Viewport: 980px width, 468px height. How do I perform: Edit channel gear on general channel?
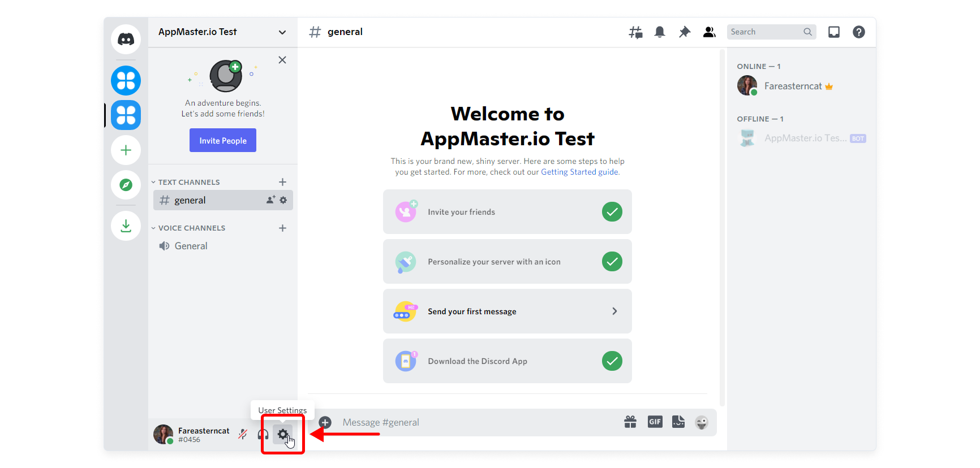(x=283, y=200)
